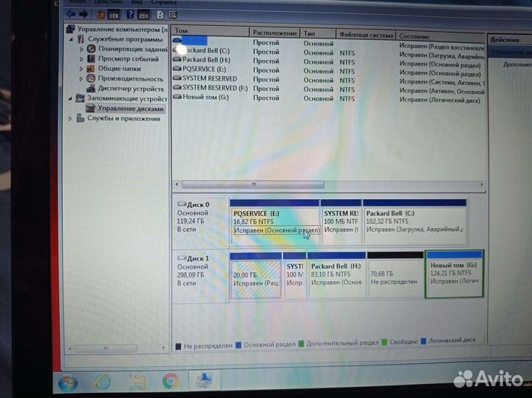Click the Общие папки folder icon
The image size is (532, 398).
91,69
